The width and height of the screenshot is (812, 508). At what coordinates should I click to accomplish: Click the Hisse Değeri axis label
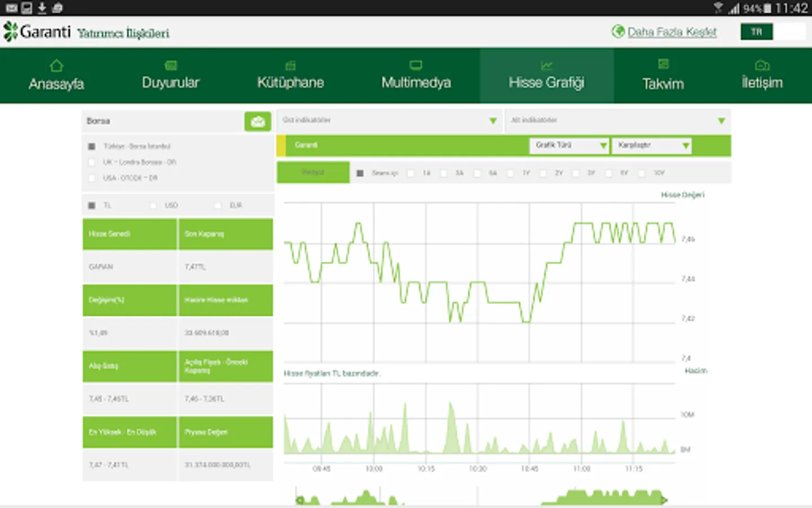coord(683,195)
